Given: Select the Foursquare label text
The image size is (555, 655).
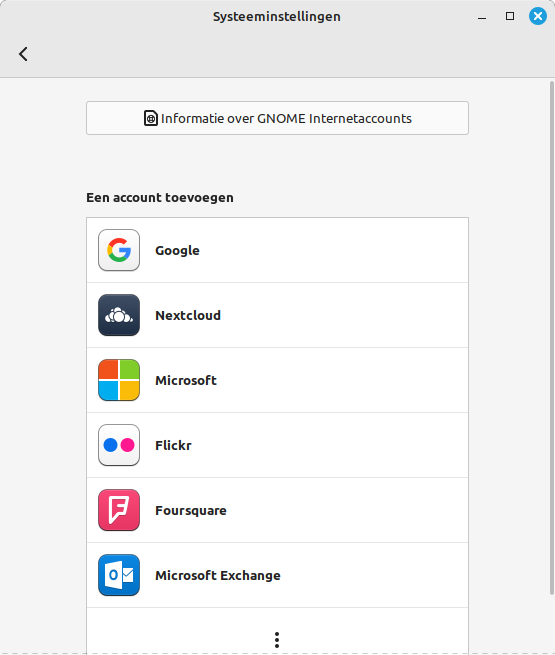Looking at the screenshot, I should click(x=191, y=510).
